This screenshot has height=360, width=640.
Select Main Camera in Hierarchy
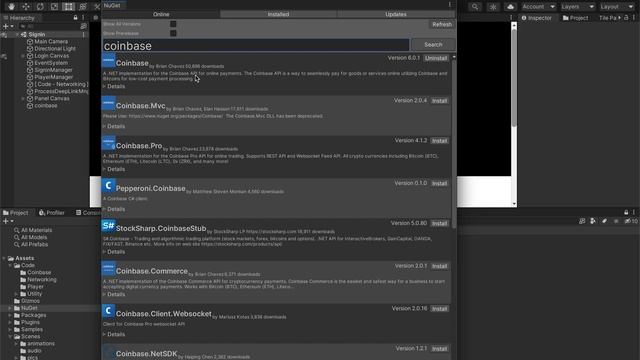(x=51, y=42)
